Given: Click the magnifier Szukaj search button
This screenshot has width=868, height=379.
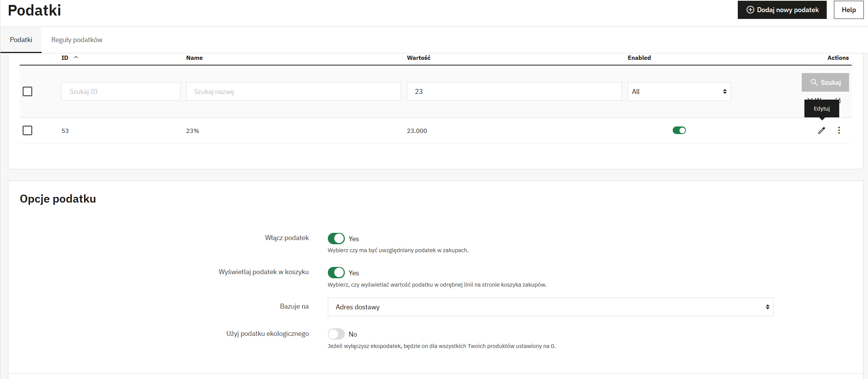Looking at the screenshot, I should point(825,83).
